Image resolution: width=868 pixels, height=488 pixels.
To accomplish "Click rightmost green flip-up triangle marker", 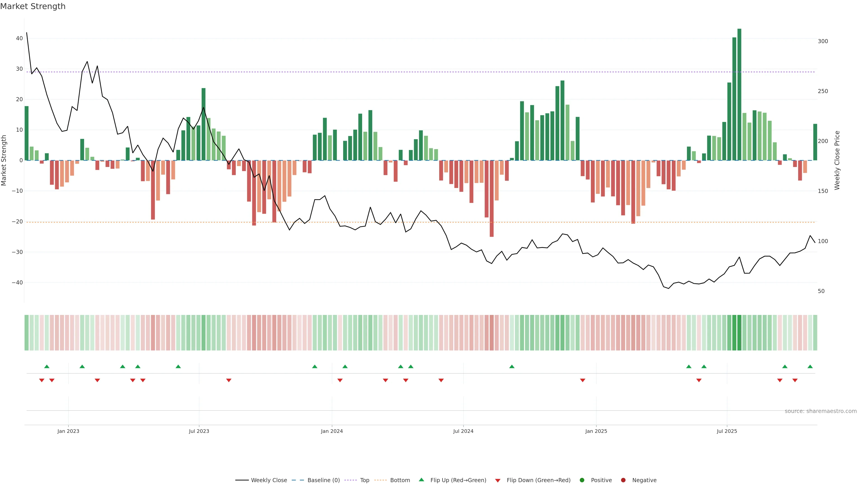I will (810, 366).
